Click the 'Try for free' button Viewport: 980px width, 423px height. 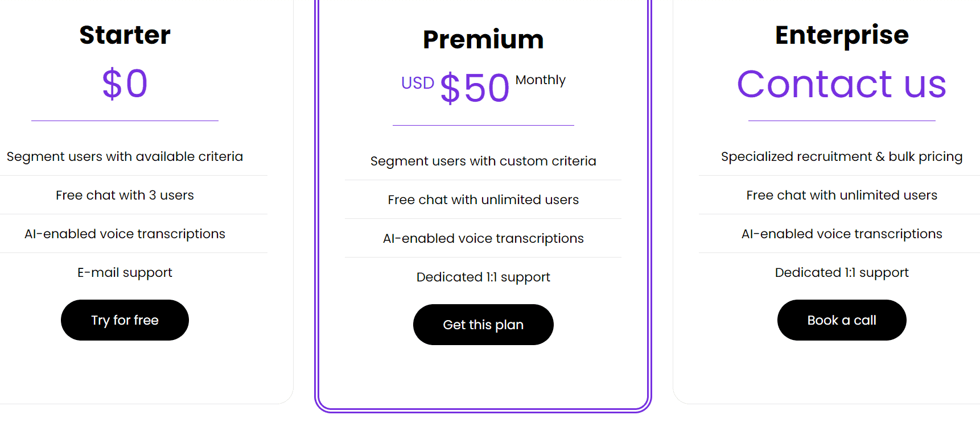(125, 320)
